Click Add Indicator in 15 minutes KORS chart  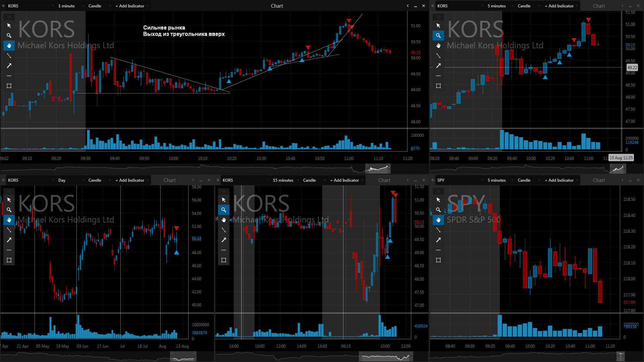[346, 180]
